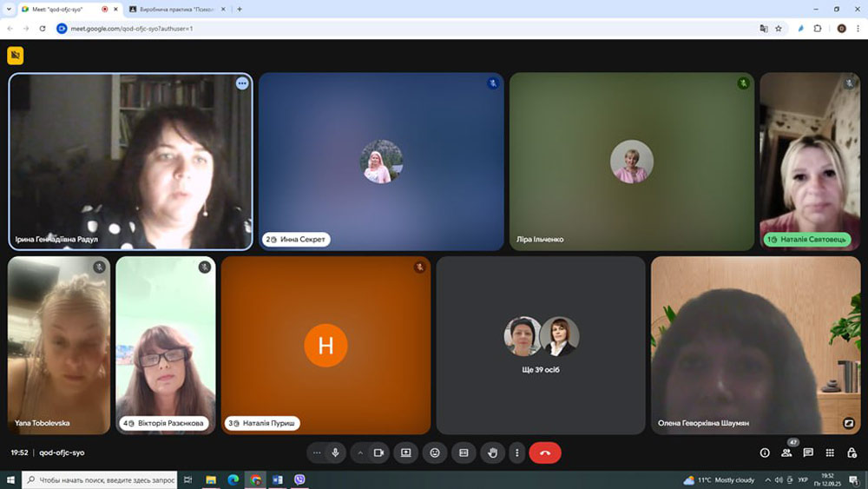Screen dimensions: 868x489
Task: Show the participants list of 47 people
Action: 786,453
